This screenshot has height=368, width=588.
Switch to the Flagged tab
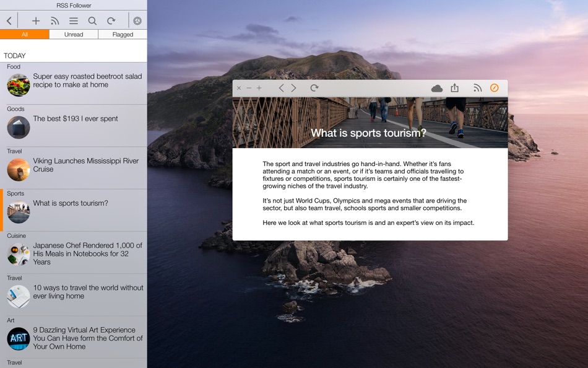(123, 34)
